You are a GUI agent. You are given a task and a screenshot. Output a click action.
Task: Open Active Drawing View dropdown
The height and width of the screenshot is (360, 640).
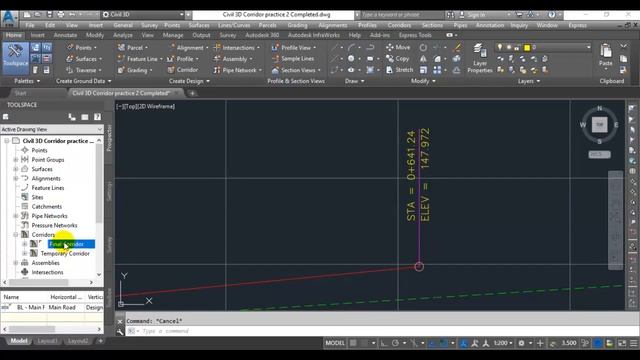click(52, 129)
